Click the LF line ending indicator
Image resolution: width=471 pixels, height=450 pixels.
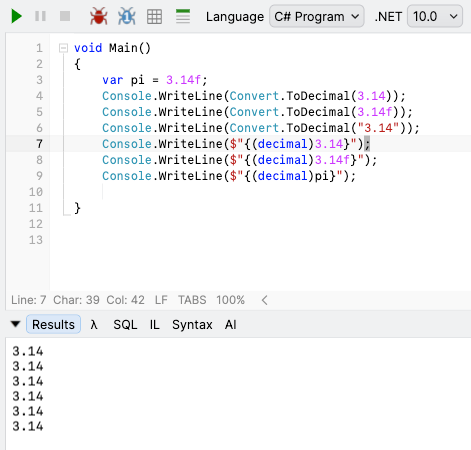coord(161,300)
